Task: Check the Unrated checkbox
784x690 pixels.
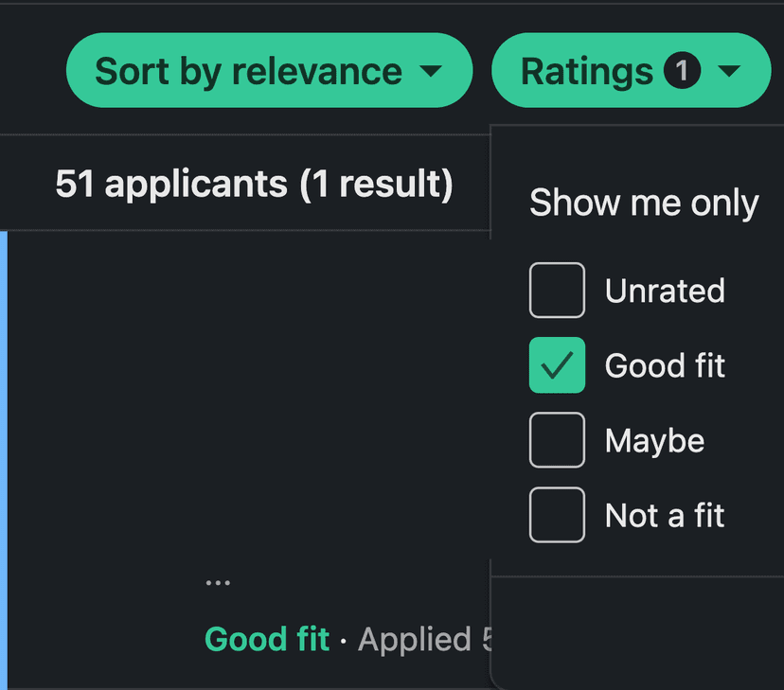Action: pyautogui.click(x=557, y=291)
